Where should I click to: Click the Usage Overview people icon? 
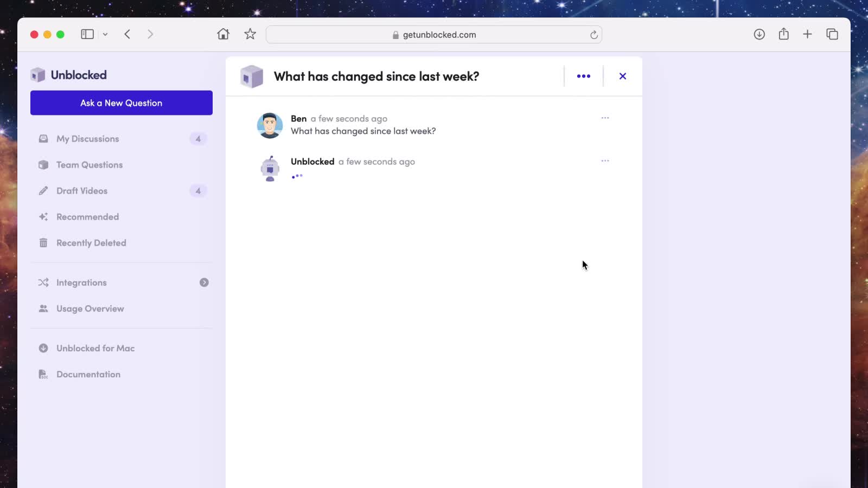[43, 309]
